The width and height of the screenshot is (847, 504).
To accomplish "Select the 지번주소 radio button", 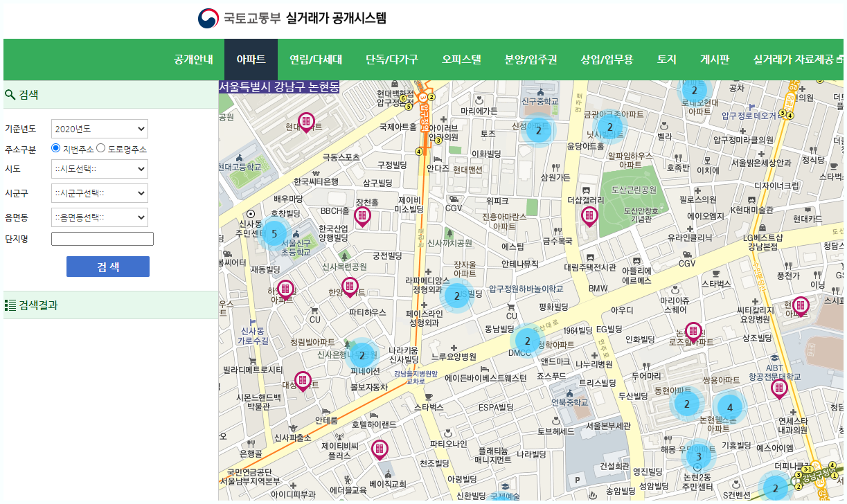I will [x=56, y=148].
